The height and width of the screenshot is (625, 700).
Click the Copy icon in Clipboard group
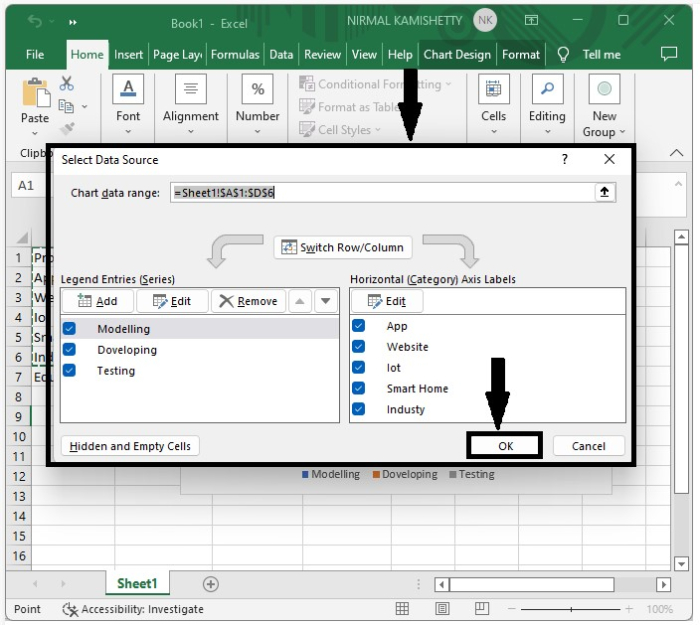tap(67, 106)
